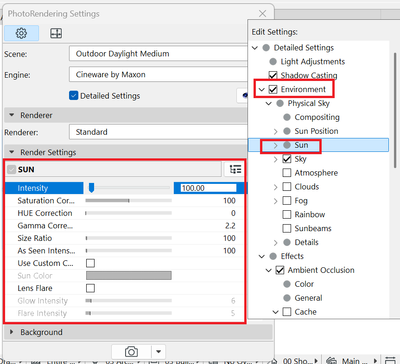
Task: Select the Compositing item under Physical Sky
Action: pos(317,117)
